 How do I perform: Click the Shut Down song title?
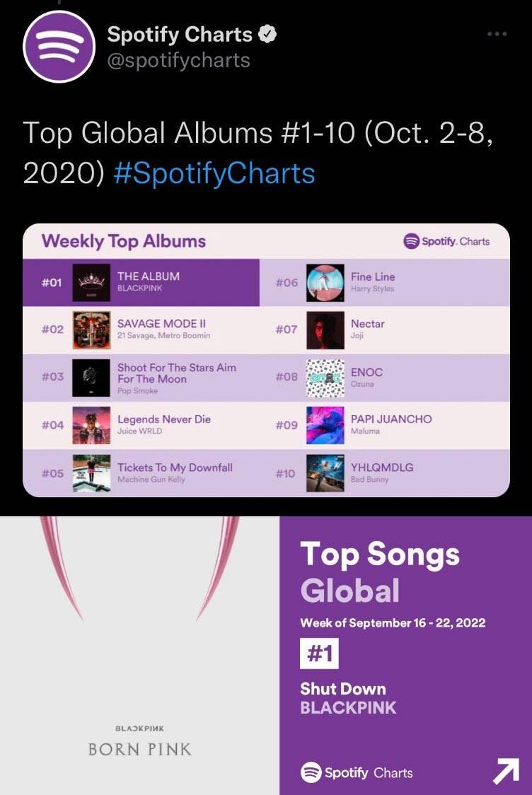343,688
